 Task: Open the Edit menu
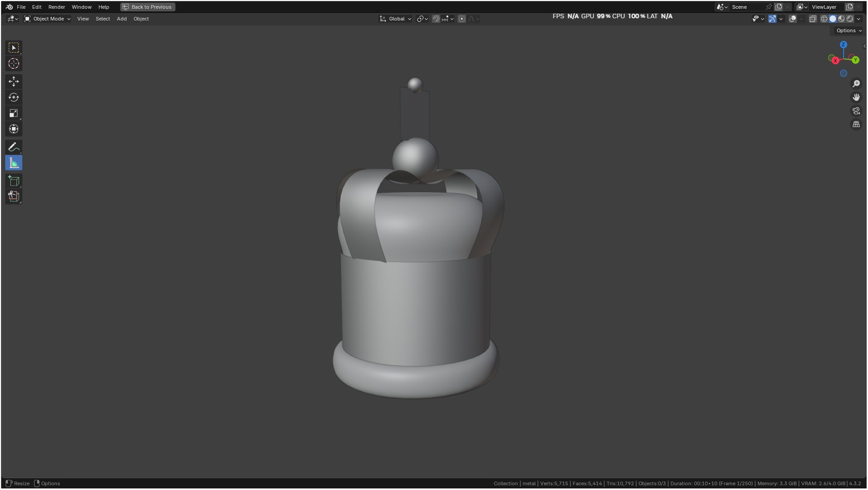point(37,7)
